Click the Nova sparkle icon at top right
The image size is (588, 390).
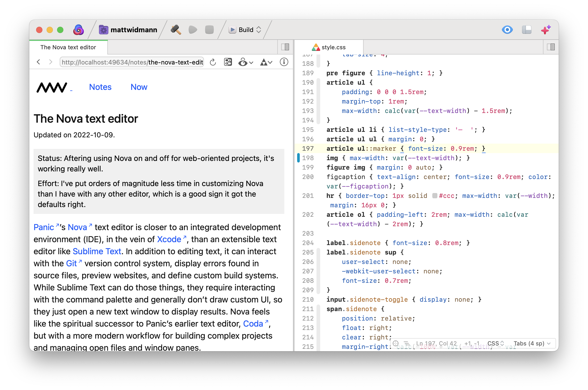point(546,30)
